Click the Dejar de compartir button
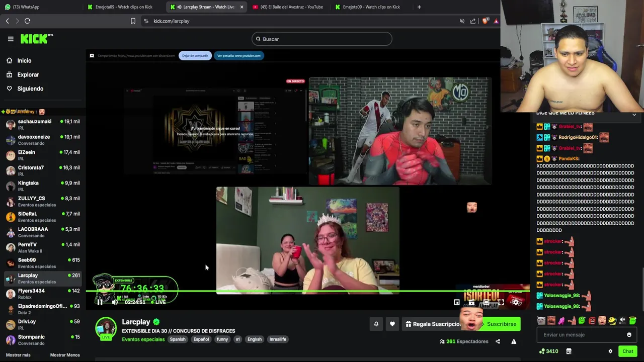The image size is (644, 362). 195,56
